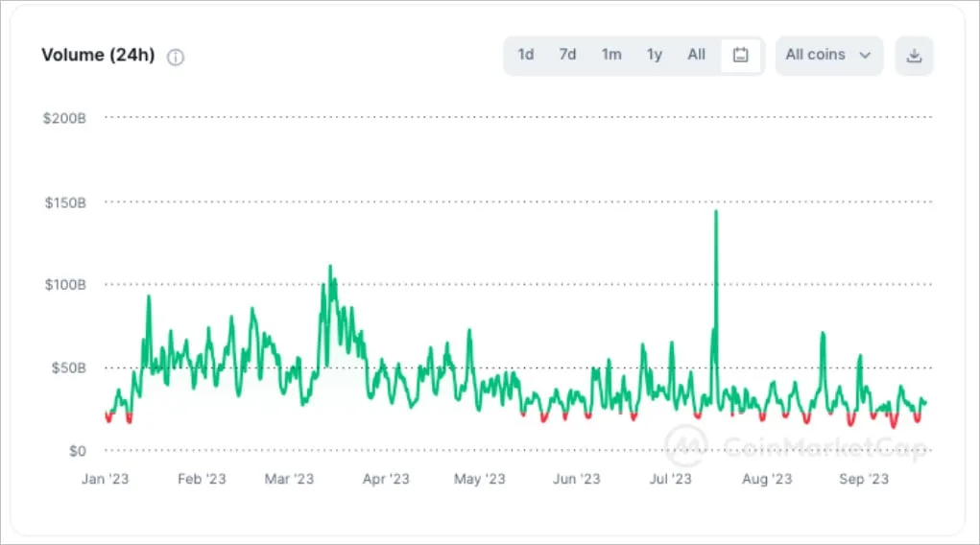Click the Sep '23 axis label
The height and width of the screenshot is (545, 980).
coord(864,479)
